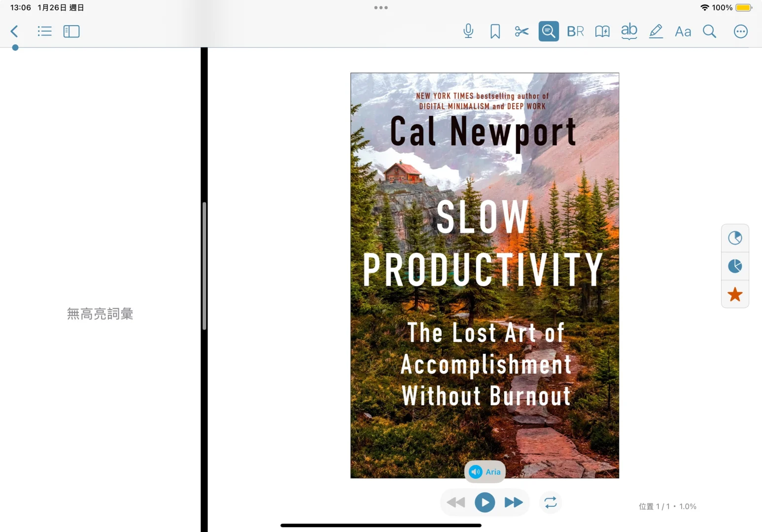Toggle the repeat loop button

[551, 502]
